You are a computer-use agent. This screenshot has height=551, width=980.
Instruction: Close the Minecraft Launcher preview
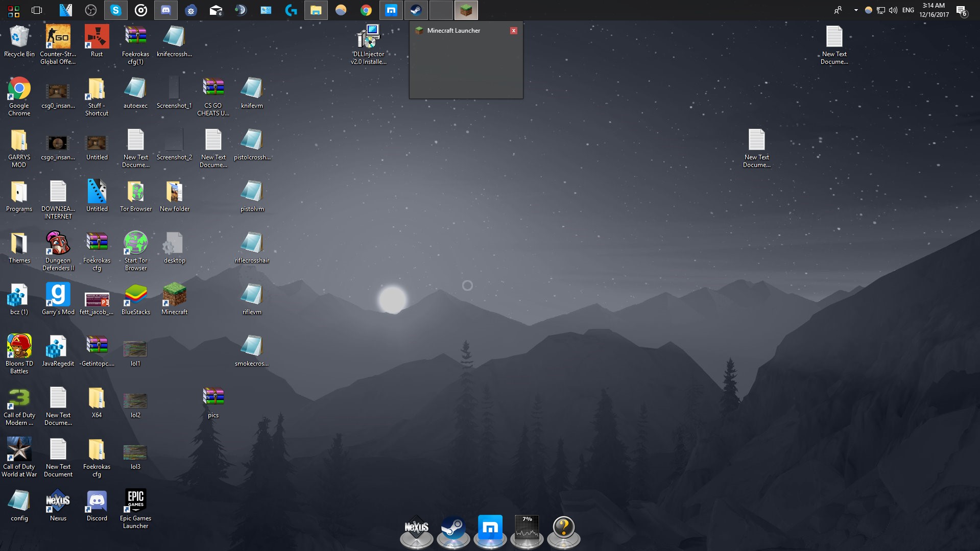pyautogui.click(x=514, y=31)
